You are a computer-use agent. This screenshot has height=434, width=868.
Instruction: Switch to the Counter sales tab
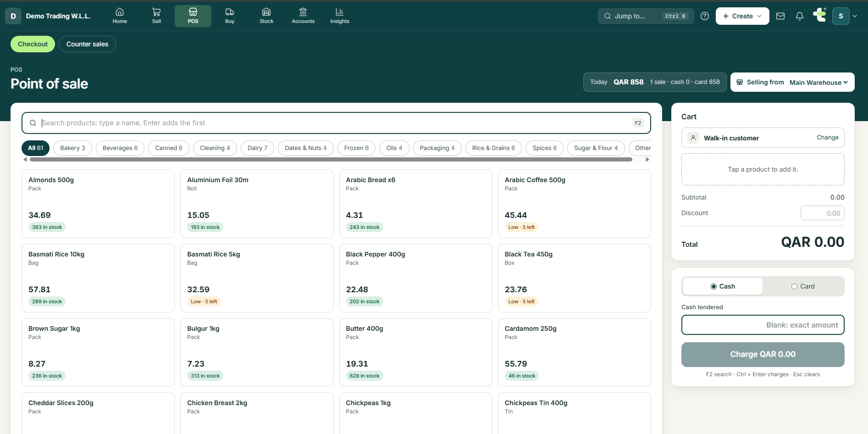pos(87,44)
